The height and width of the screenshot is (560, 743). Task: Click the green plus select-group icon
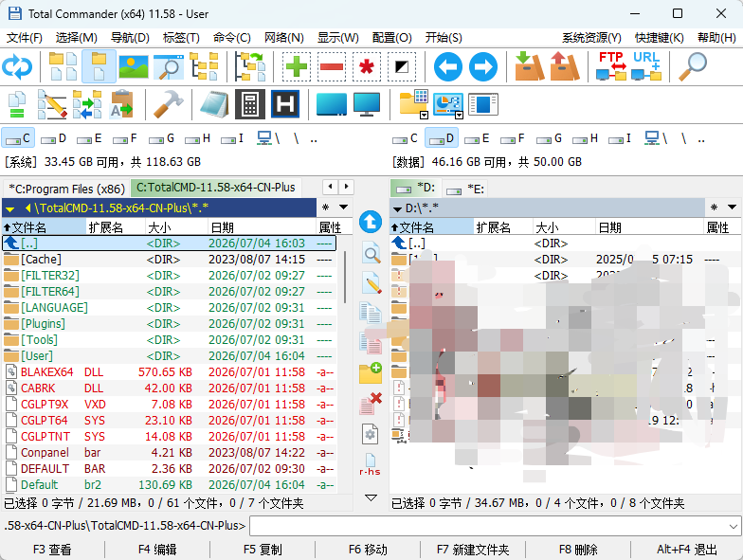click(x=297, y=66)
